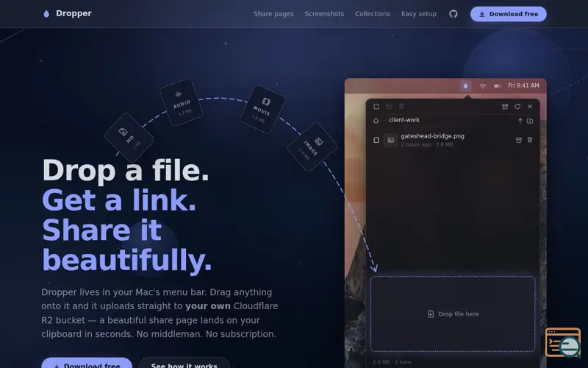The width and height of the screenshot is (588, 368).
Task: Click the greyed trash icon in the top toolbar
Action: point(401,107)
